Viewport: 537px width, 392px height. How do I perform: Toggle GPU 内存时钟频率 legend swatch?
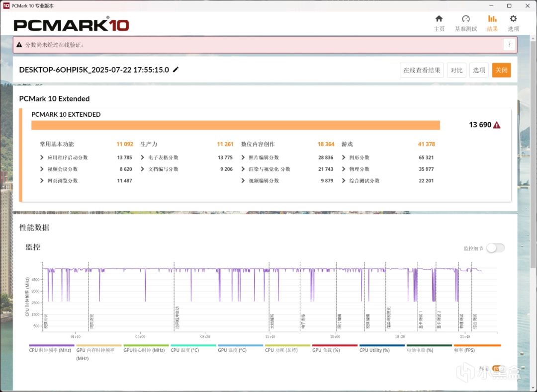tap(99, 345)
